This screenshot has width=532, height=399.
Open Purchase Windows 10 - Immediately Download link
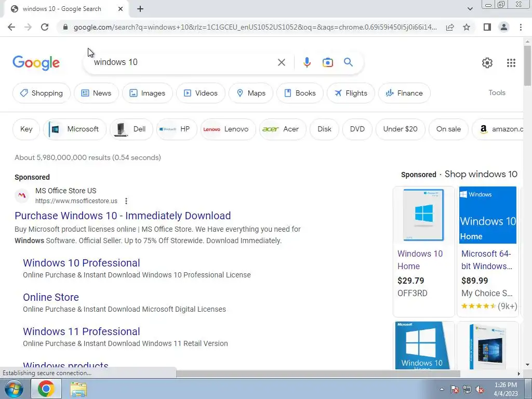(x=123, y=216)
